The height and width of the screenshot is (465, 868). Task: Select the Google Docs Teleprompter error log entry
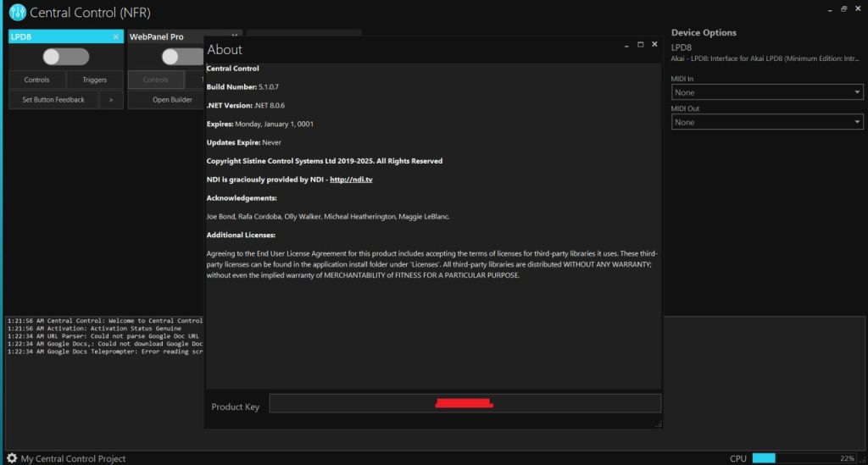click(105, 352)
